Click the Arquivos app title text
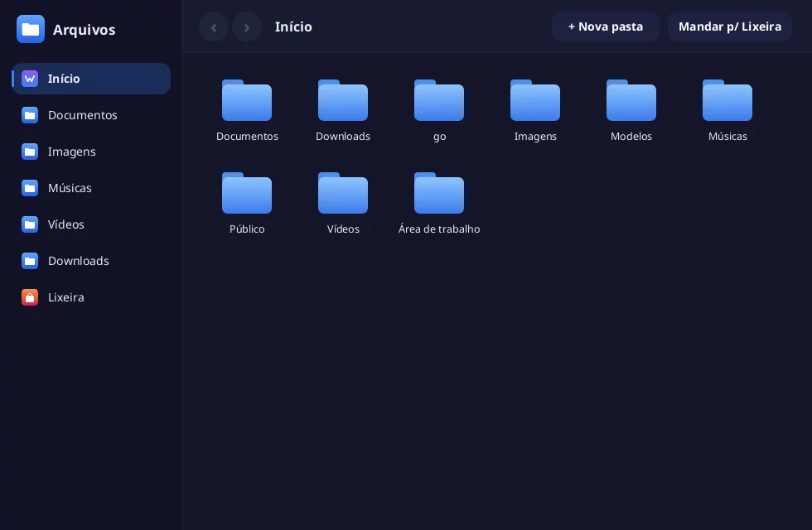Screen dimensions: 812x530 pyautogui.click(x=84, y=30)
